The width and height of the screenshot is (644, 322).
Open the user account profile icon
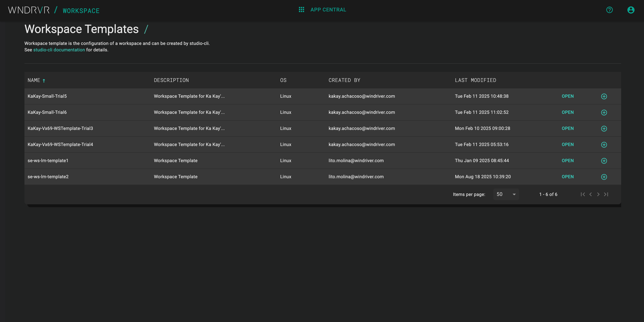pos(631,10)
